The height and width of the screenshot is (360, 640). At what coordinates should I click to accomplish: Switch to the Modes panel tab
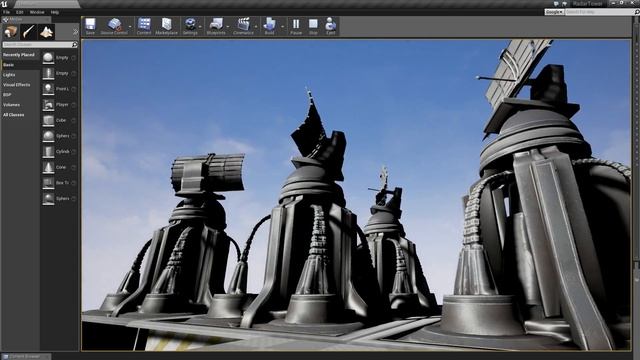click(25, 19)
